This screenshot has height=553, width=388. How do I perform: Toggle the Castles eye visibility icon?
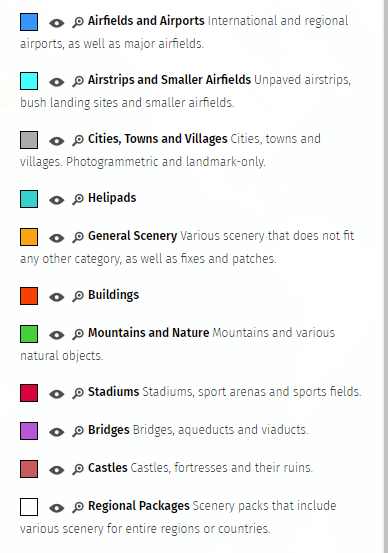tap(56, 470)
